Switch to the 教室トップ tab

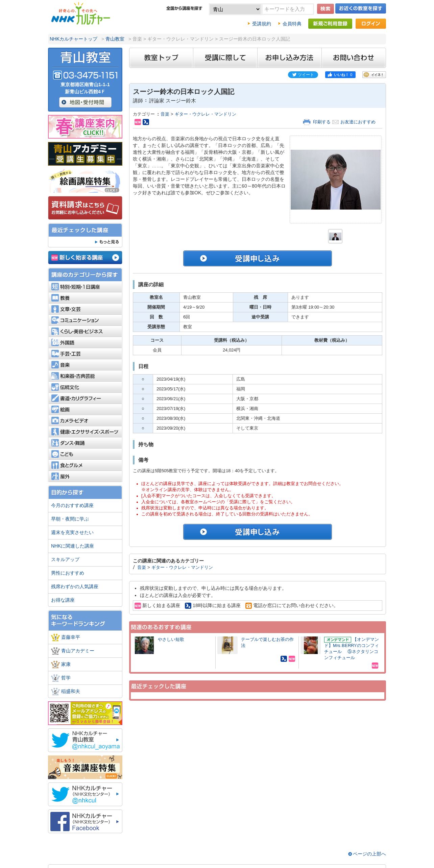161,58
